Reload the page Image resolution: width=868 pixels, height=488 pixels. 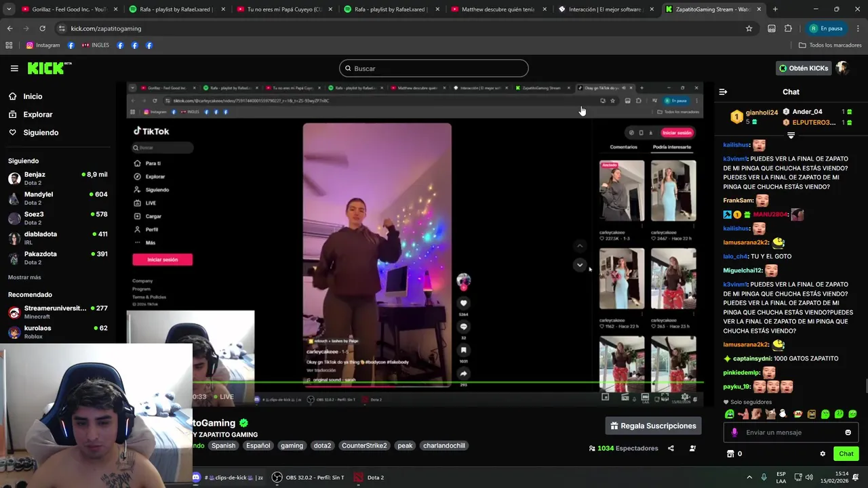(42, 28)
